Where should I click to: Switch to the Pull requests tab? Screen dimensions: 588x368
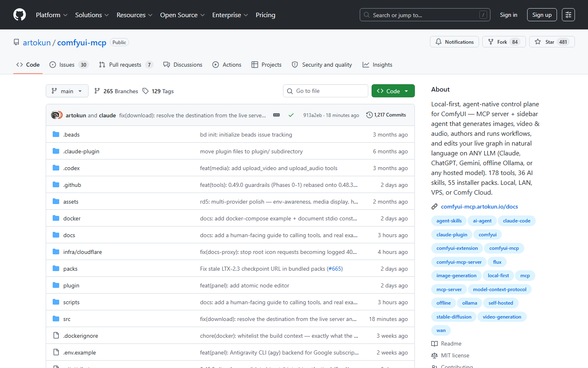click(126, 65)
